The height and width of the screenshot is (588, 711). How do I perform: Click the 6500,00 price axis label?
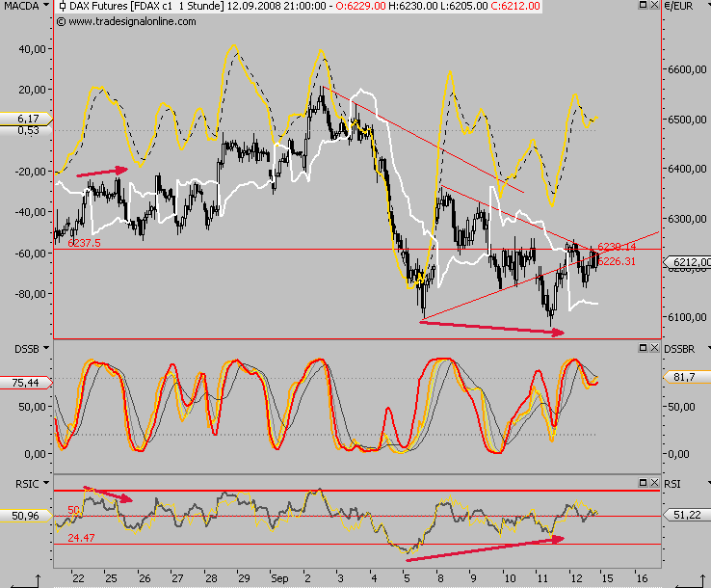(x=687, y=120)
